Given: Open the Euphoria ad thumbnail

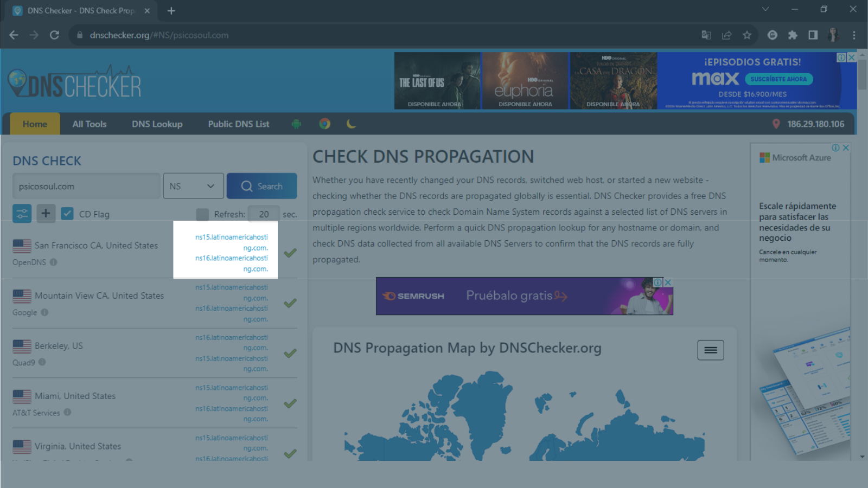Looking at the screenshot, I should click(x=525, y=81).
